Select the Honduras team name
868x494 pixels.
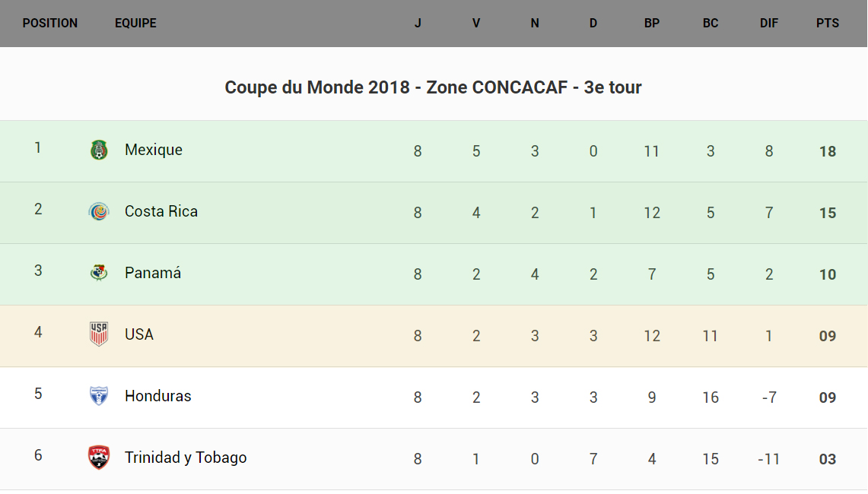(x=158, y=396)
